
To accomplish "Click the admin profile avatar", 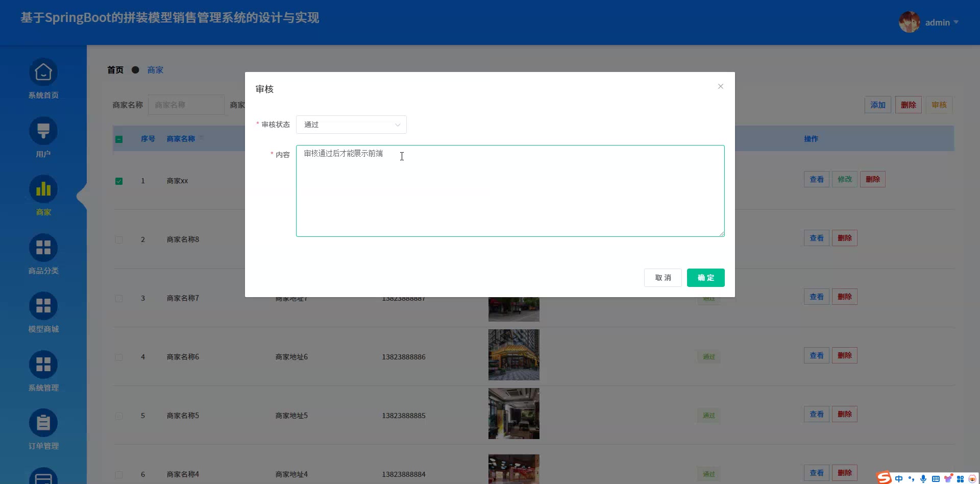I will coord(909,22).
